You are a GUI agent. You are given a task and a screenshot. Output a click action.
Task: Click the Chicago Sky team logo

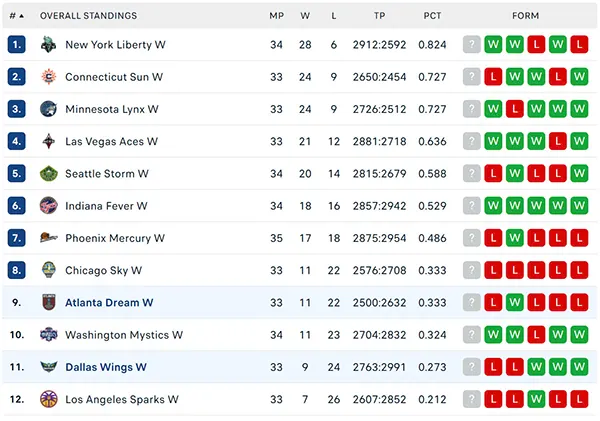49,270
